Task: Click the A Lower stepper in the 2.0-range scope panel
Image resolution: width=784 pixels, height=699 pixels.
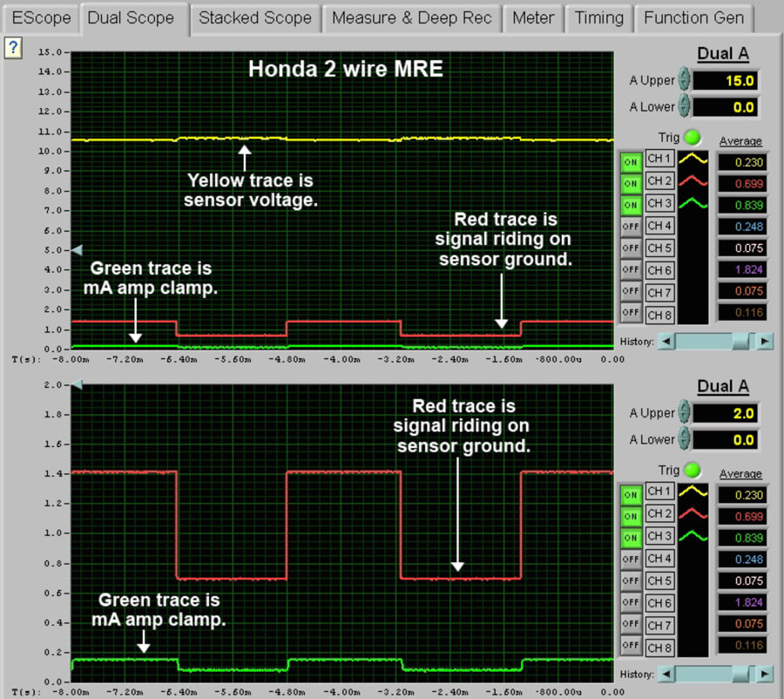Action: click(x=684, y=438)
